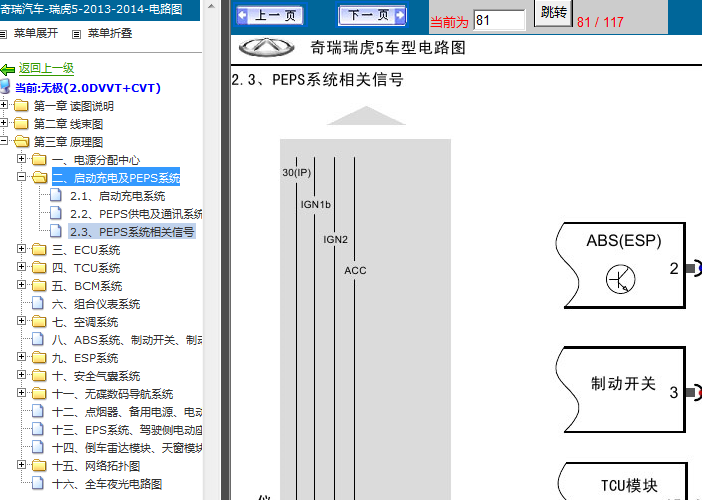Select 第三章 原理图 folder label
The image size is (702, 500).
point(68,142)
